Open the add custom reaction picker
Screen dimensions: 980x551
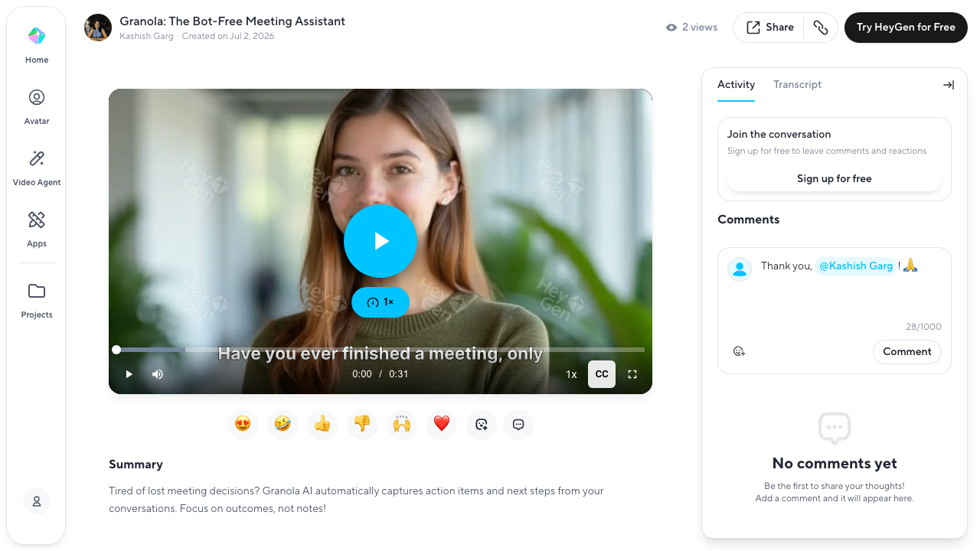482,424
